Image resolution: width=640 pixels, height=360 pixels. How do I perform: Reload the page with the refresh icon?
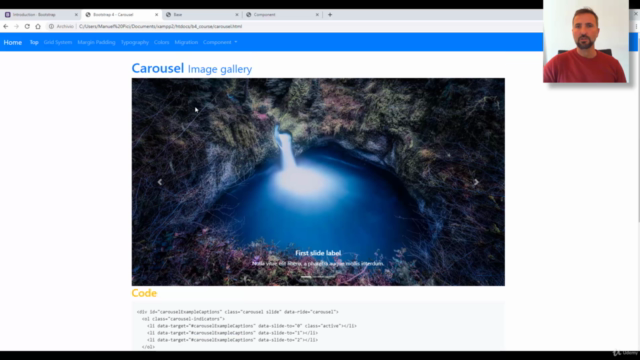tap(27, 26)
